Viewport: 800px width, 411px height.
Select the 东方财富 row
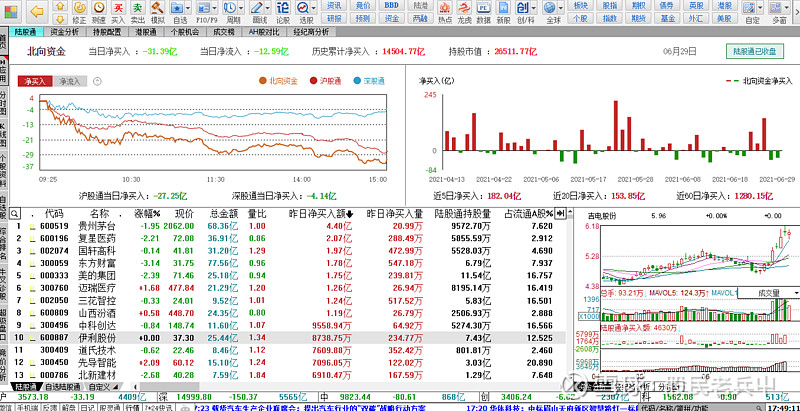[x=289, y=263]
